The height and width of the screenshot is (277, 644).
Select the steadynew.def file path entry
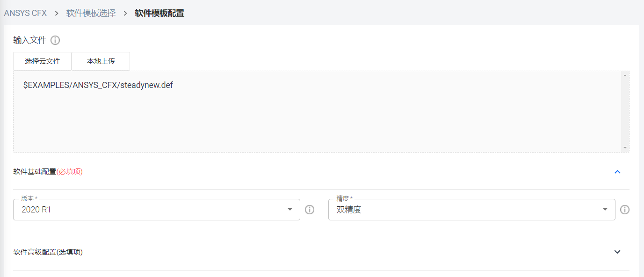point(98,86)
